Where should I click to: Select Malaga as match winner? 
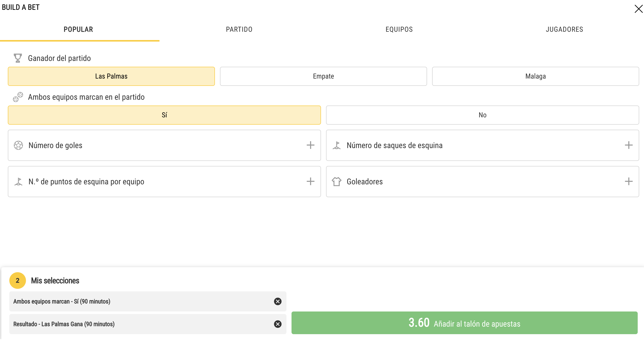click(535, 76)
